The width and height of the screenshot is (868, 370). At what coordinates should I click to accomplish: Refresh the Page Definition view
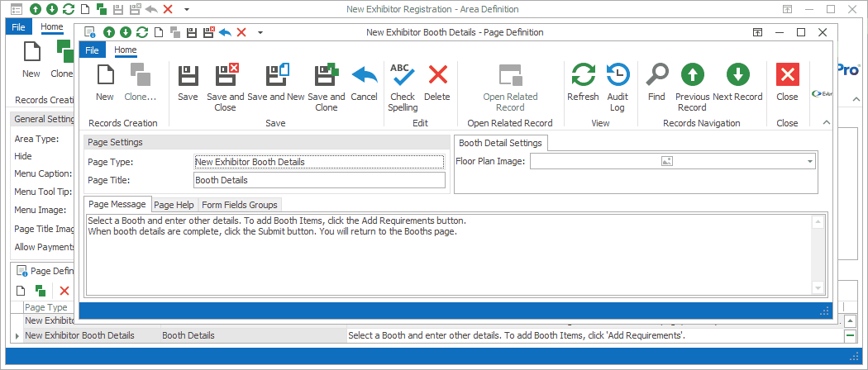583,83
